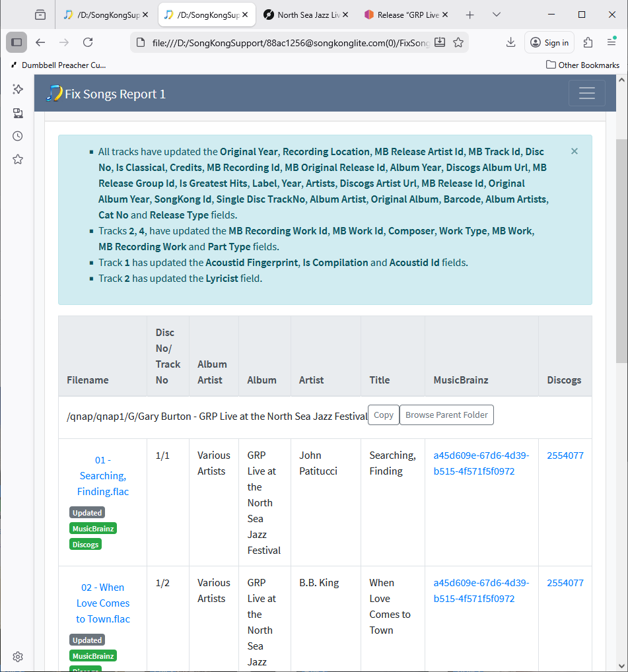Open the browser downloads panel
The width and height of the screenshot is (628, 672).
(510, 42)
